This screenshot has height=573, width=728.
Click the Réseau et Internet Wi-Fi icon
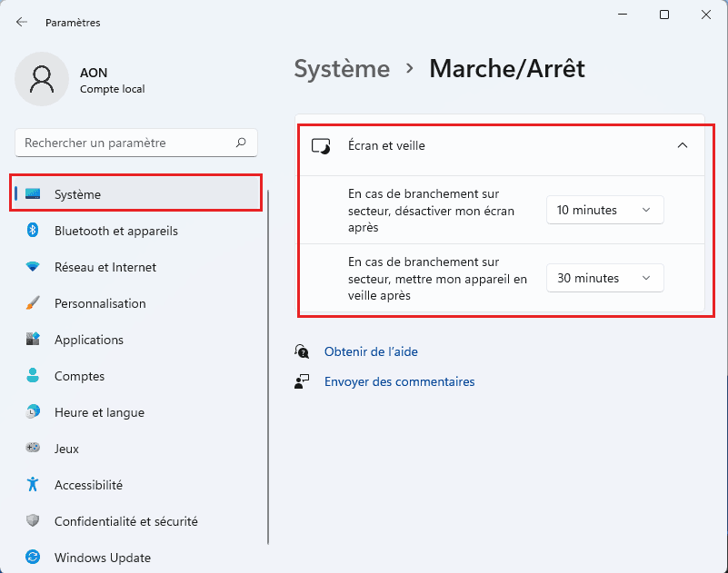[x=34, y=267]
